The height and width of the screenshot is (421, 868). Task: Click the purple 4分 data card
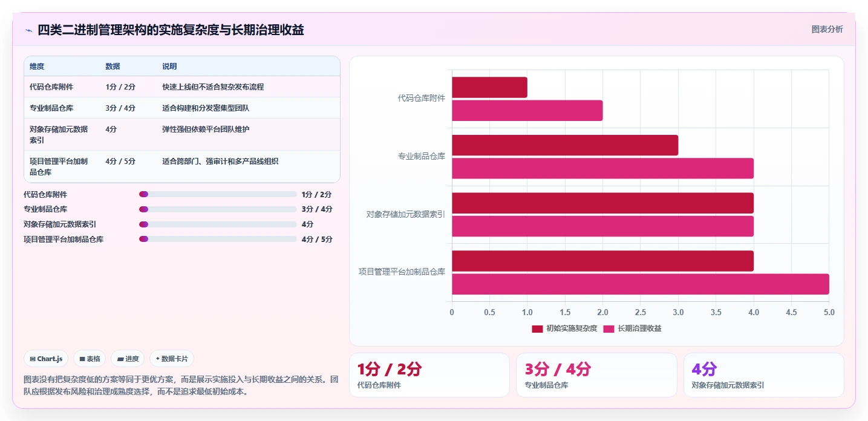click(763, 375)
